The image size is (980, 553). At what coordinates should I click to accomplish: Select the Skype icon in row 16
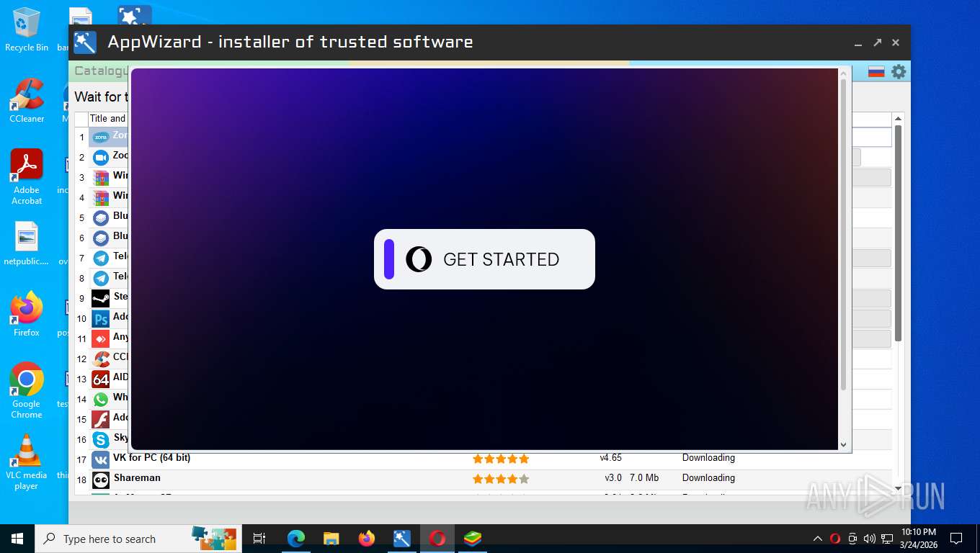coord(101,439)
